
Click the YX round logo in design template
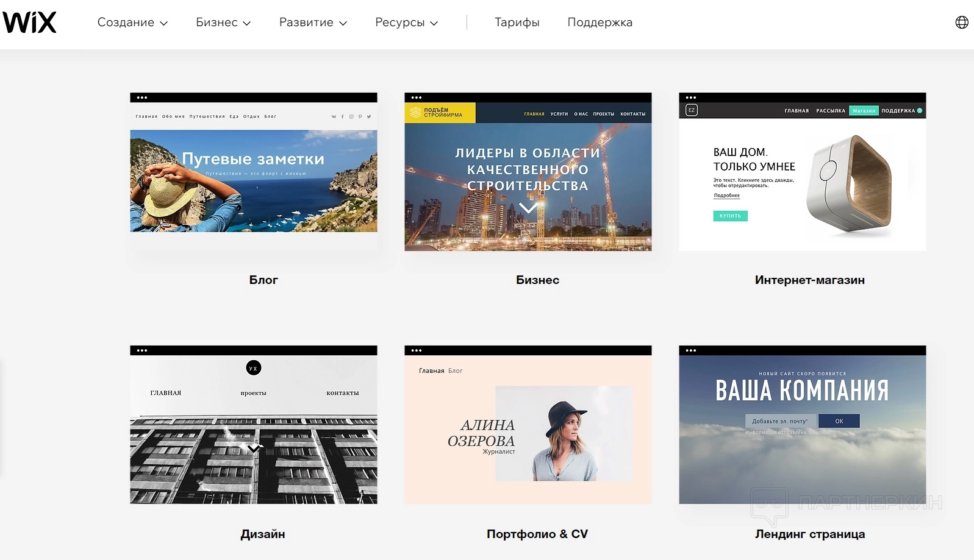click(x=254, y=368)
